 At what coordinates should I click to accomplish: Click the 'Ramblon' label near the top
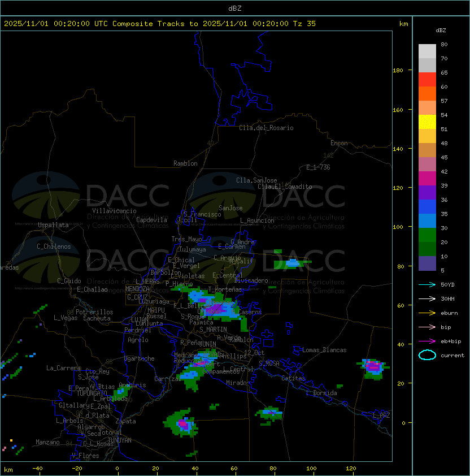point(185,163)
